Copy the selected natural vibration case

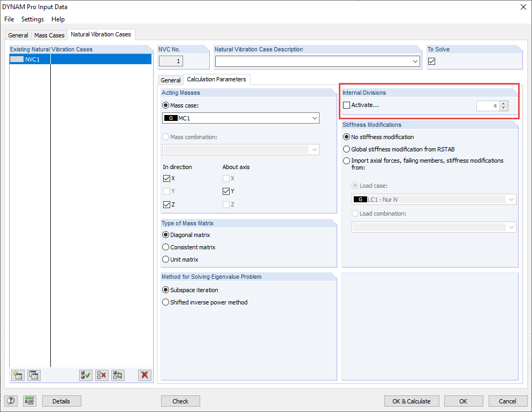click(x=34, y=375)
